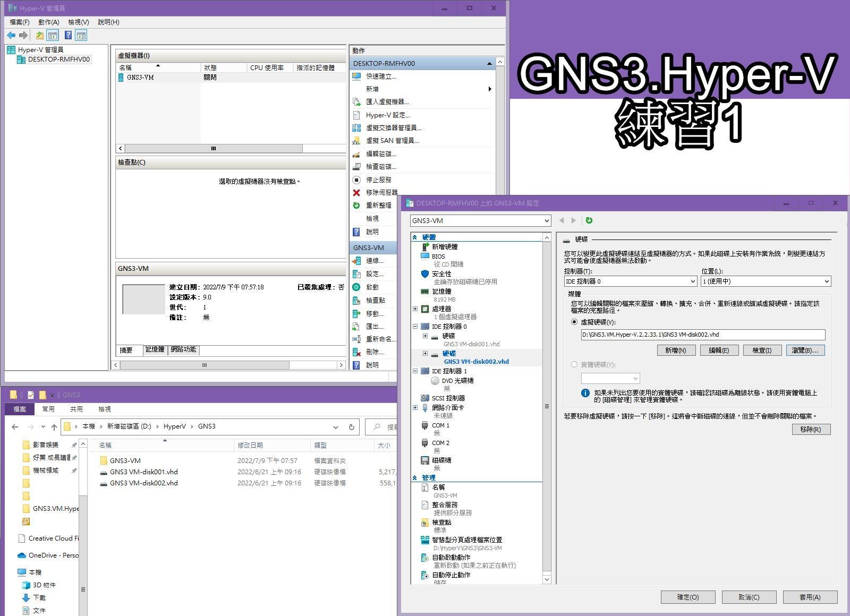Image resolution: width=850 pixels, height=616 pixels.
Task: Click the blue help icon in Hyper-V toolbar
Action: point(68,36)
